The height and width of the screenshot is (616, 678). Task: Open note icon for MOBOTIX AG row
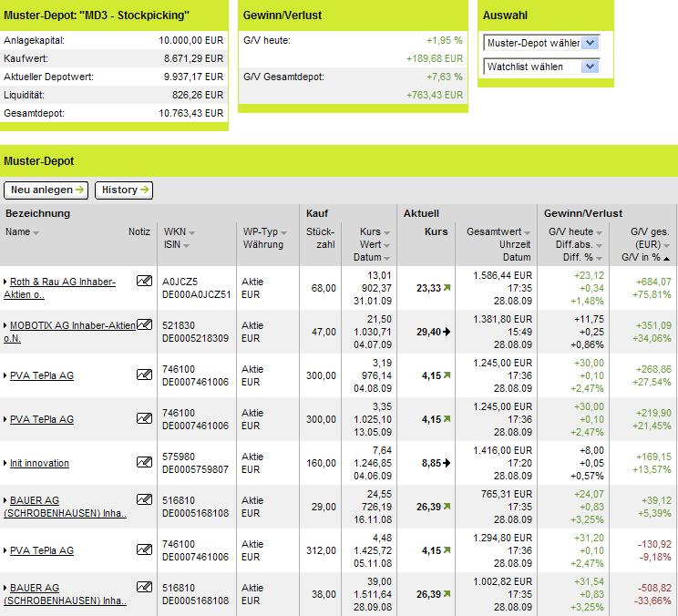[x=144, y=324]
